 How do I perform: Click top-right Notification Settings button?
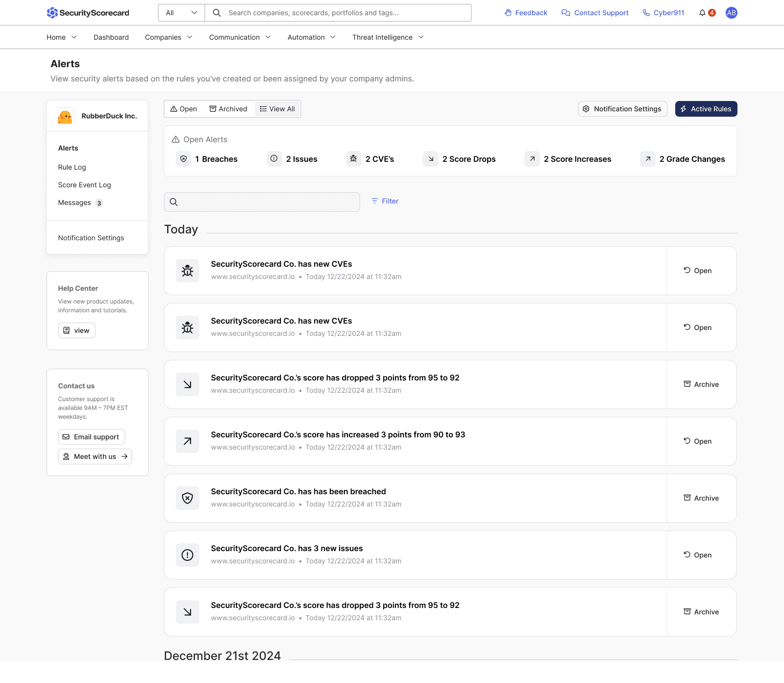click(x=622, y=109)
